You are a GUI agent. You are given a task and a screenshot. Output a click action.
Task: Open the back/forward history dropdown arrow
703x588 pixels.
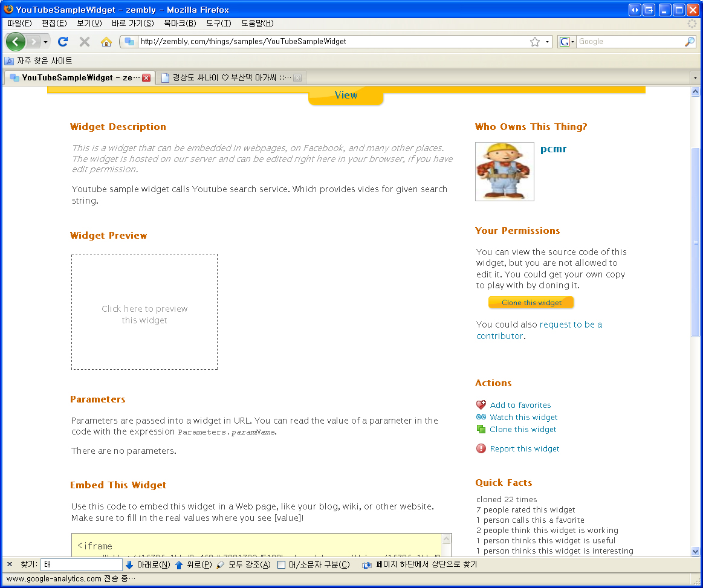[x=46, y=42]
